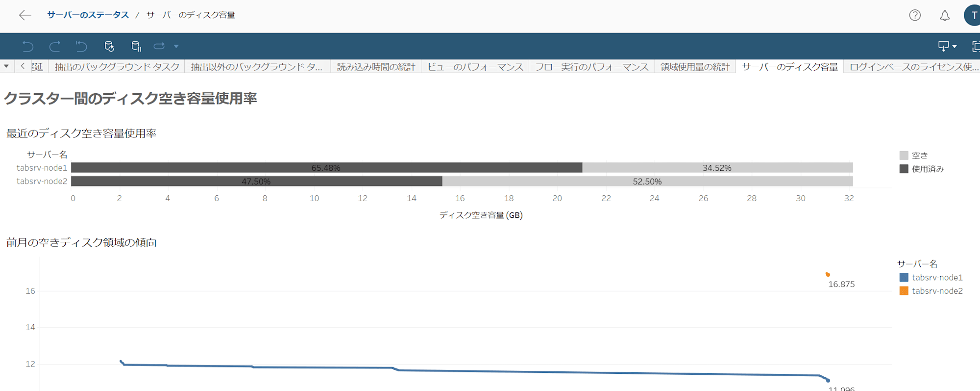
Task: Click the dark gray 使用済み legend swatch
Action: [904, 169]
